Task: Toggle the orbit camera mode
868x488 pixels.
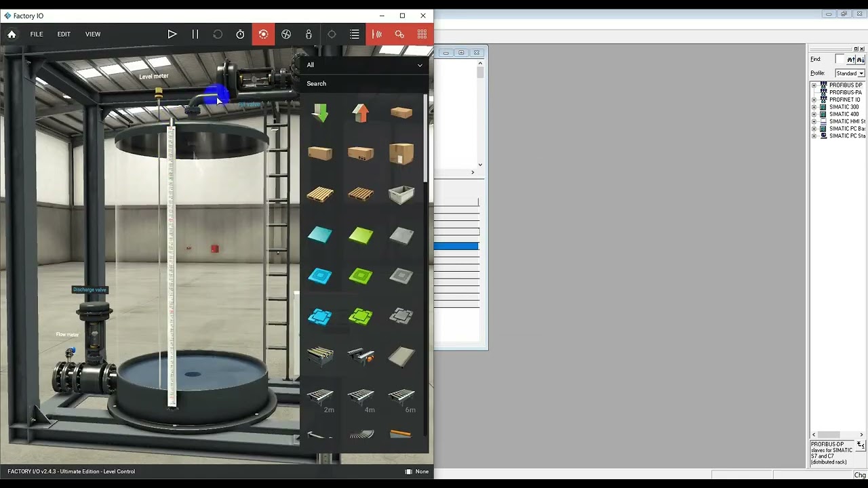Action: coord(263,34)
